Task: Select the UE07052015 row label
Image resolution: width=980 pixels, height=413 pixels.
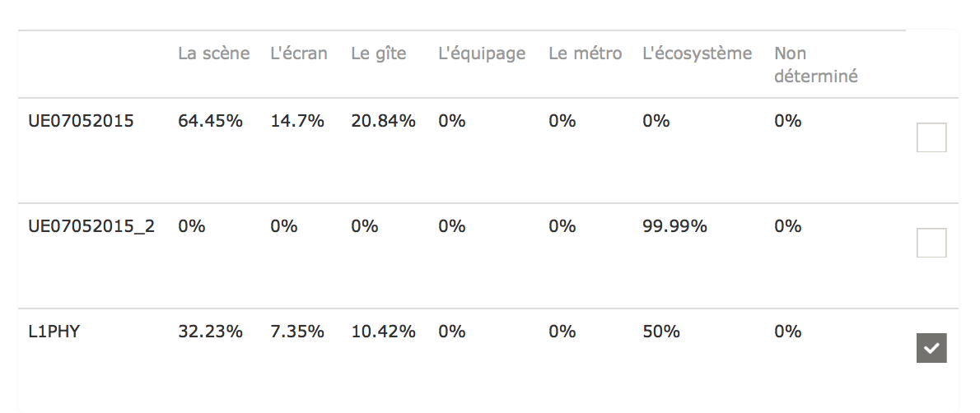Action: [x=82, y=121]
